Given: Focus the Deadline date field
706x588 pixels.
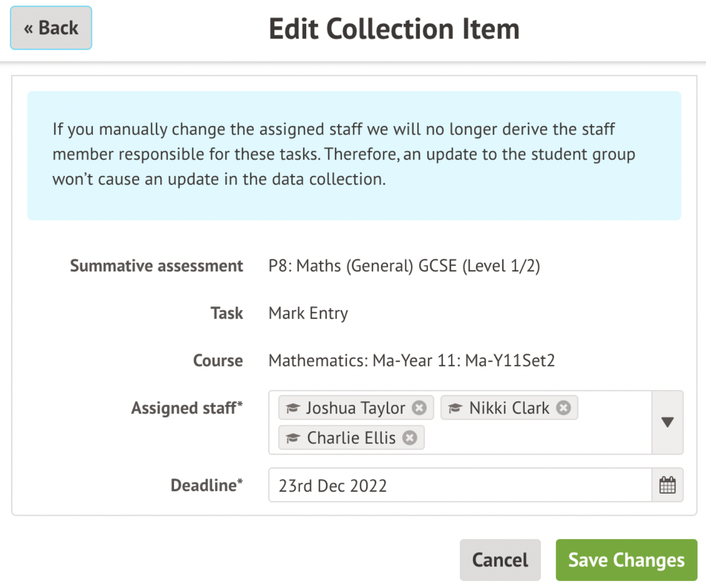Looking at the screenshot, I should (x=459, y=485).
